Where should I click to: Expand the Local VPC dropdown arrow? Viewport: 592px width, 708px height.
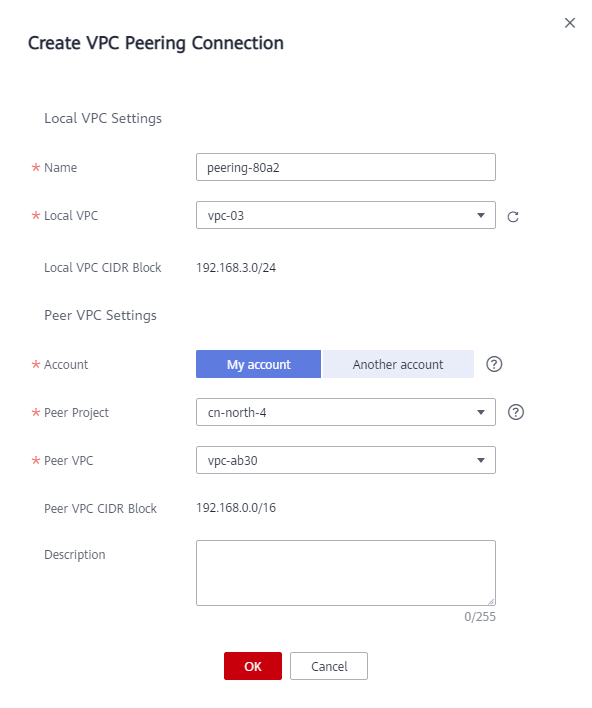[480, 215]
